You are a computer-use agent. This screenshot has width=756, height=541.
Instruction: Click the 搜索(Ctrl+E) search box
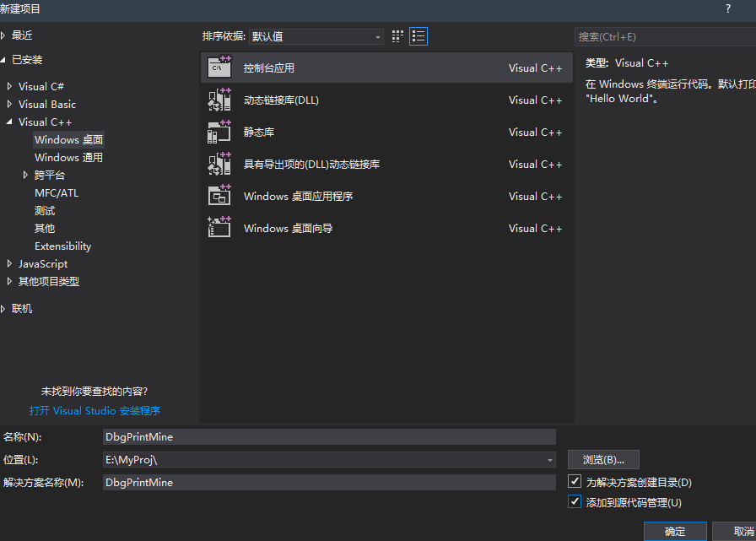(666, 36)
